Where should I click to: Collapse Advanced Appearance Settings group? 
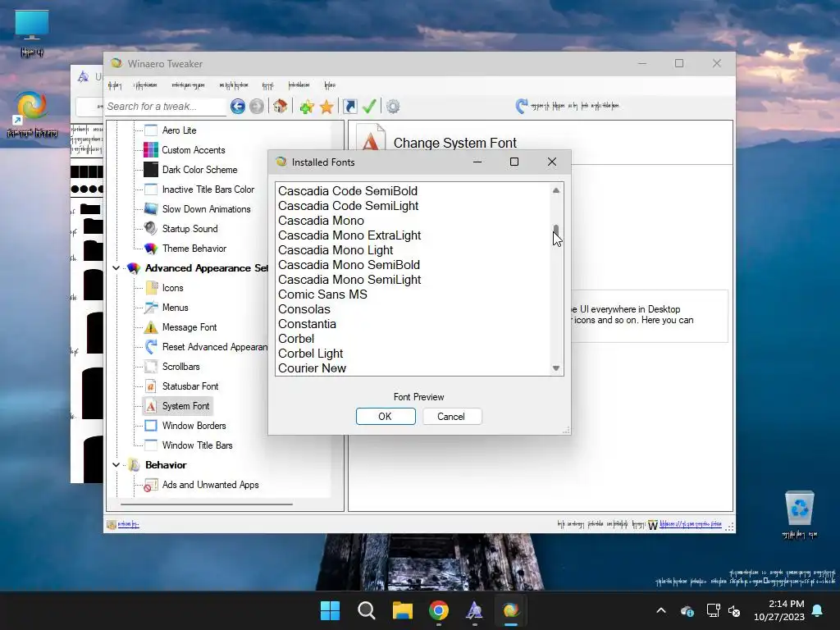(x=116, y=268)
